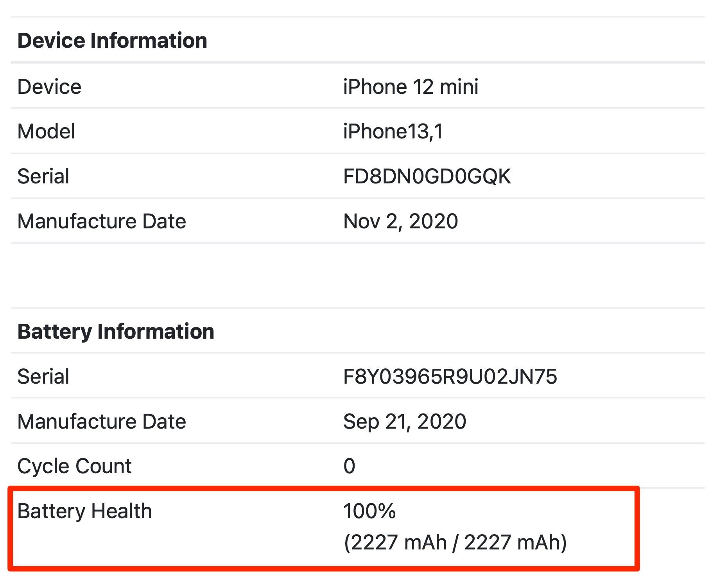Select the battery Manufacture Date label

102,422
